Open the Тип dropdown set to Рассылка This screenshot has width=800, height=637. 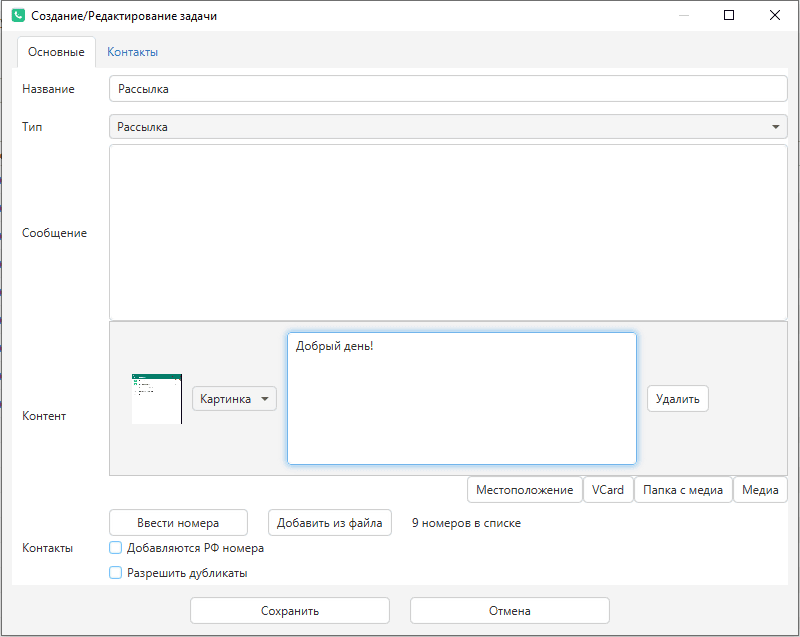click(448, 126)
